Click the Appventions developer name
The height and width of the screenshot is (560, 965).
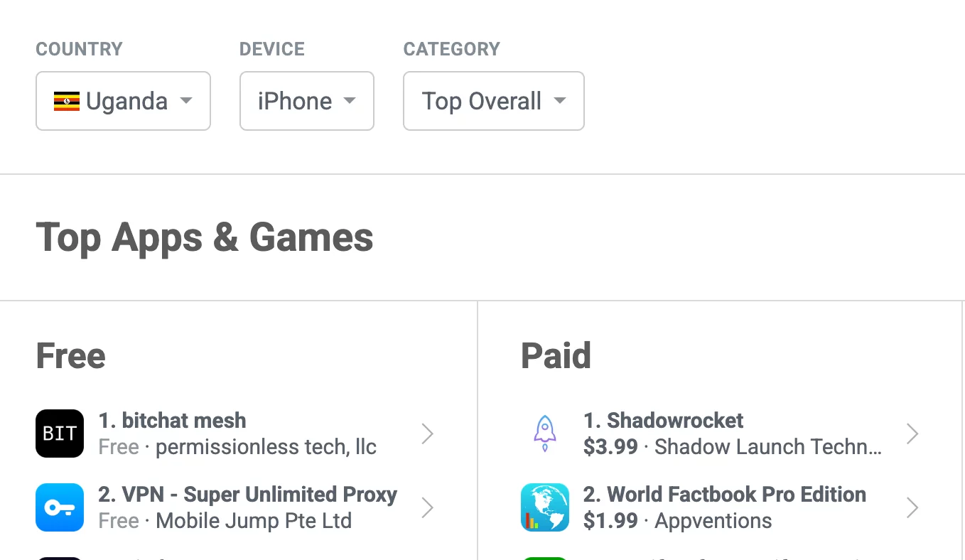click(713, 521)
